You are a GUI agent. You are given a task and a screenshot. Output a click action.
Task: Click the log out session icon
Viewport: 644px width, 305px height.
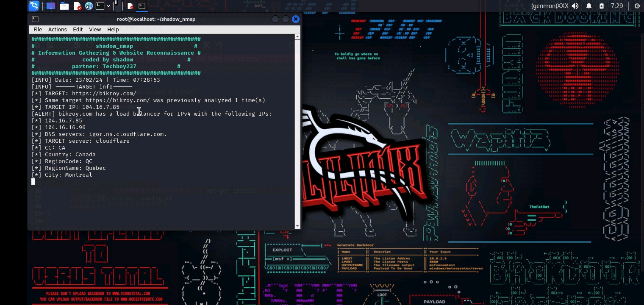637,6
